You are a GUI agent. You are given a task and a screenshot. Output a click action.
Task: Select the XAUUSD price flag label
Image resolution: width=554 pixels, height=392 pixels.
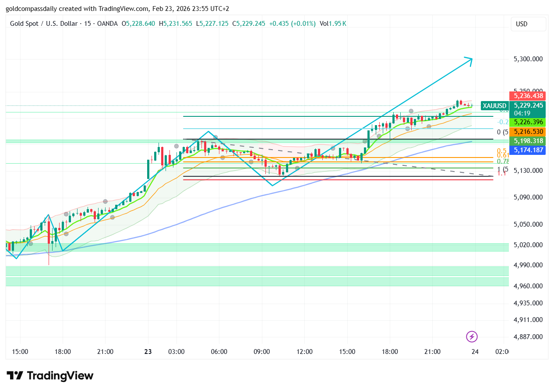[494, 105]
